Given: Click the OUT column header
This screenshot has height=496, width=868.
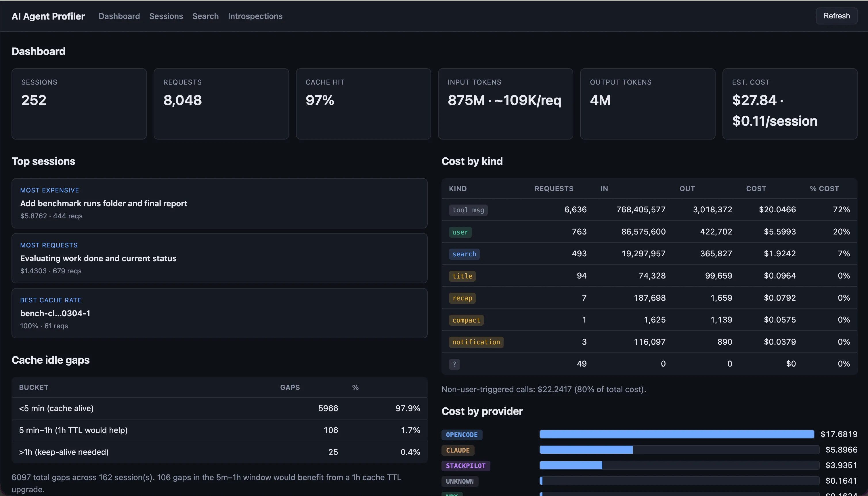Looking at the screenshot, I should coord(687,188).
